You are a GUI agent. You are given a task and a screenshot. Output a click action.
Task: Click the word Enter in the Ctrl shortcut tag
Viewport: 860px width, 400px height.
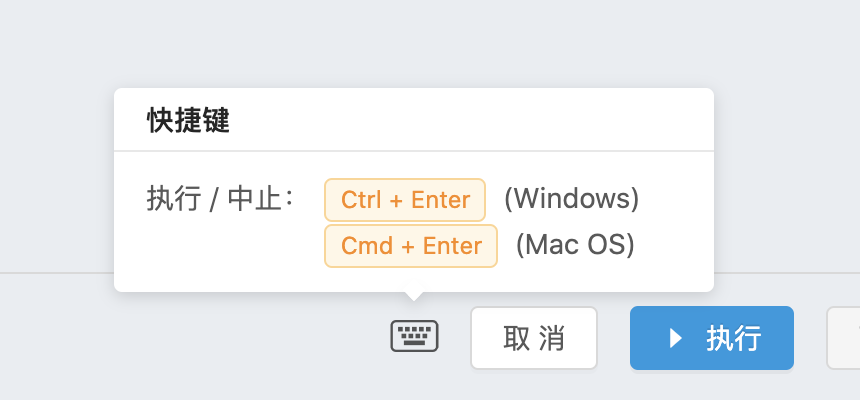pyautogui.click(x=441, y=200)
